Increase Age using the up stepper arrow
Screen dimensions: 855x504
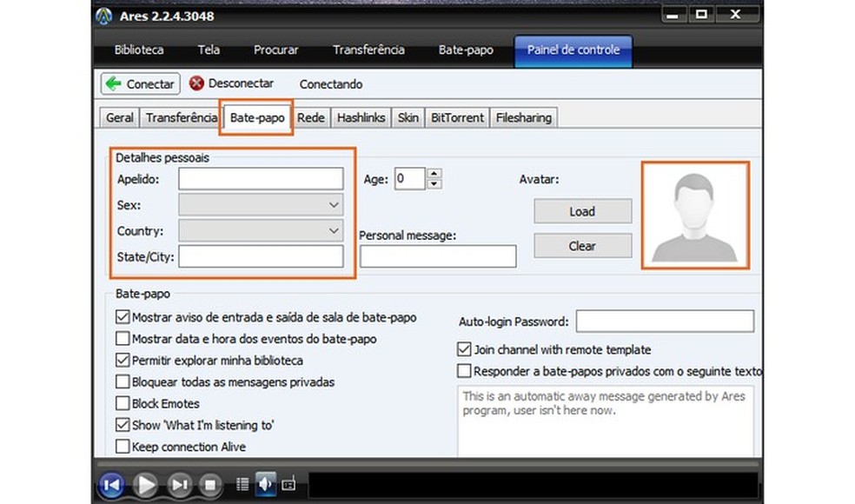pyautogui.click(x=433, y=173)
